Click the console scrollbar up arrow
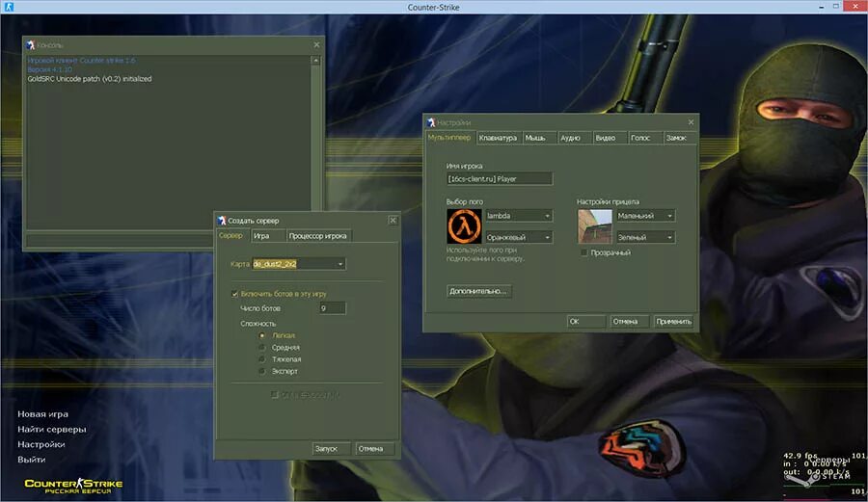 [x=315, y=61]
